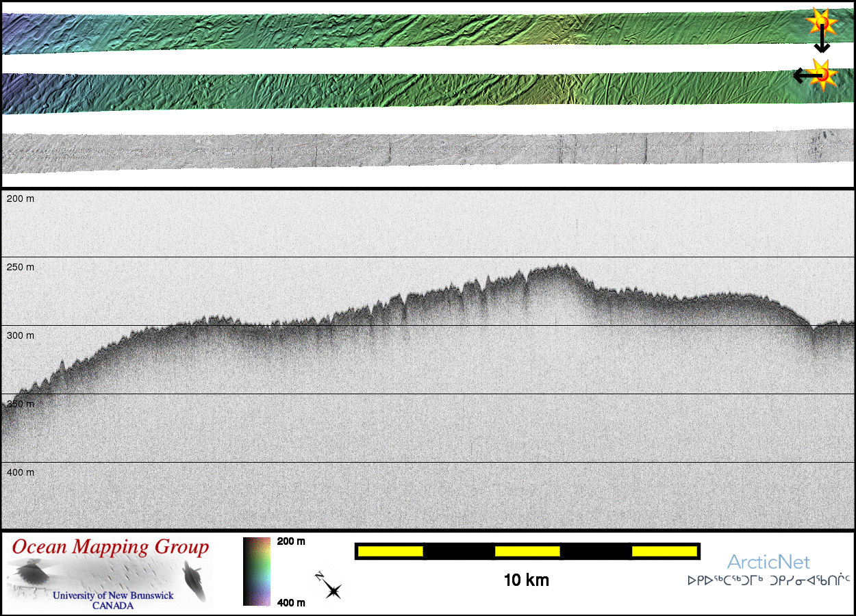Viewport: 856px width, 616px height.
Task: Click the ship image in the logo
Action: click(194, 579)
